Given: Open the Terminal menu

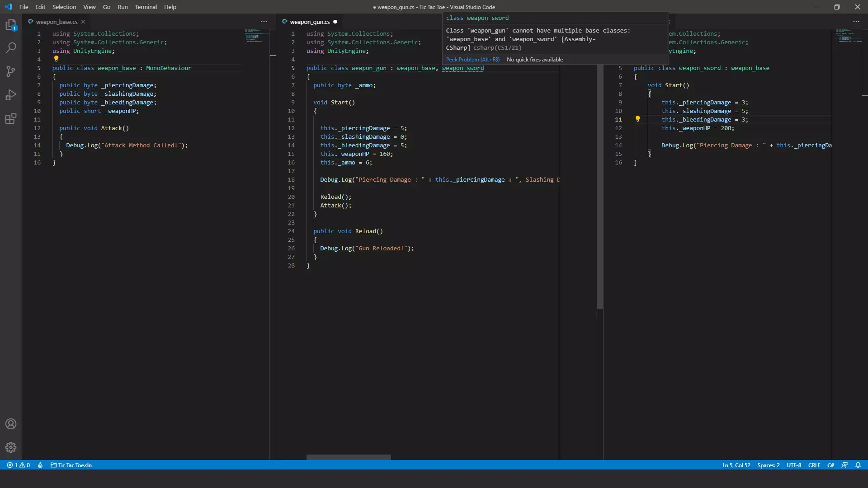Looking at the screenshot, I should (x=146, y=7).
